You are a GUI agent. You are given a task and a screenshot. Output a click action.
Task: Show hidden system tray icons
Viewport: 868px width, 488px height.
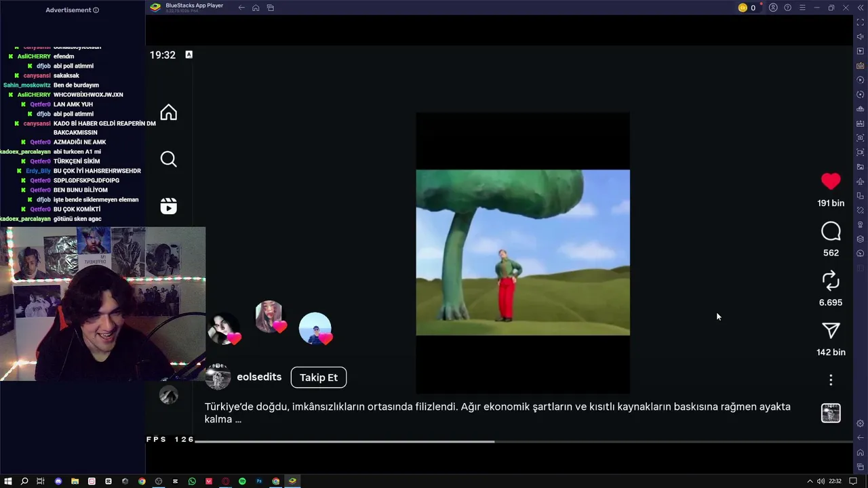(810, 481)
